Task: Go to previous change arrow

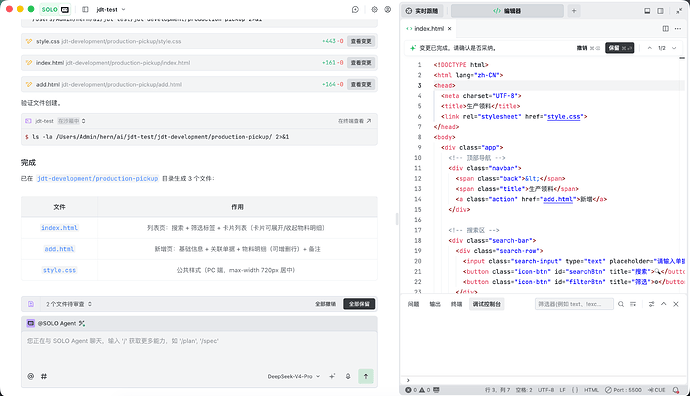Action: pos(650,48)
